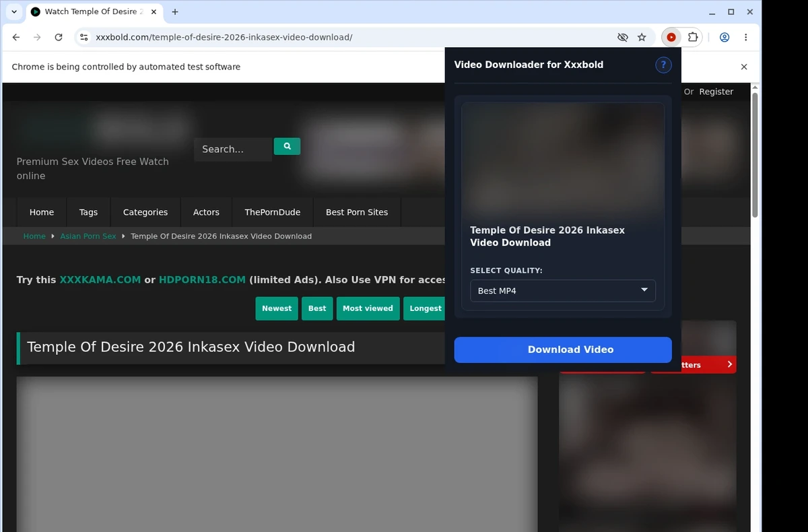Open the tab search chevron dropdown
Screen dimensions: 808x532
[x=14, y=11]
